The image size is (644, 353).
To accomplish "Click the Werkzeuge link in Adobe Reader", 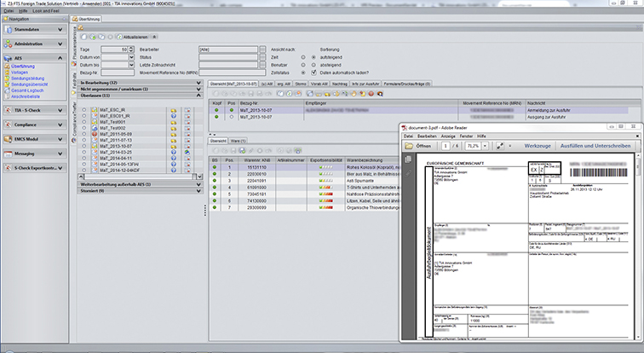I will (x=538, y=146).
